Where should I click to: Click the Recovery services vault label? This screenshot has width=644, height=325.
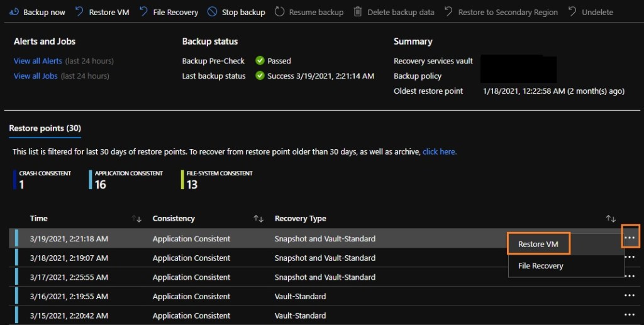pos(433,61)
